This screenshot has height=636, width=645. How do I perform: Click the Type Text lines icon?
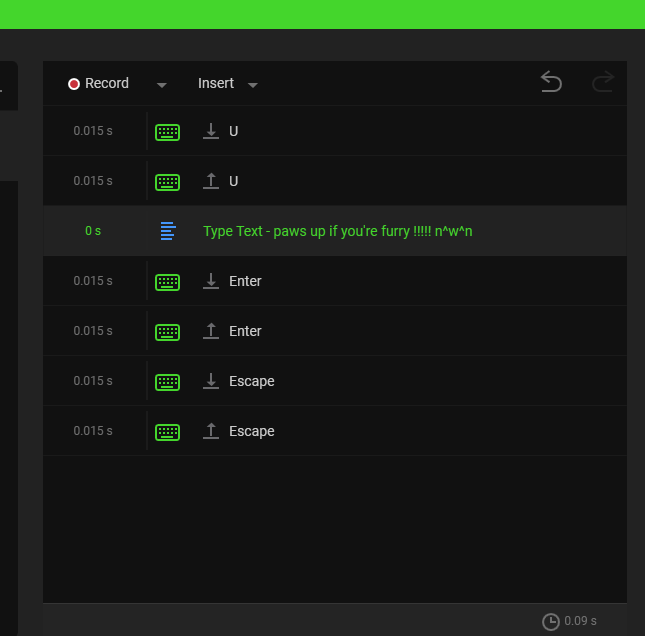point(168,231)
